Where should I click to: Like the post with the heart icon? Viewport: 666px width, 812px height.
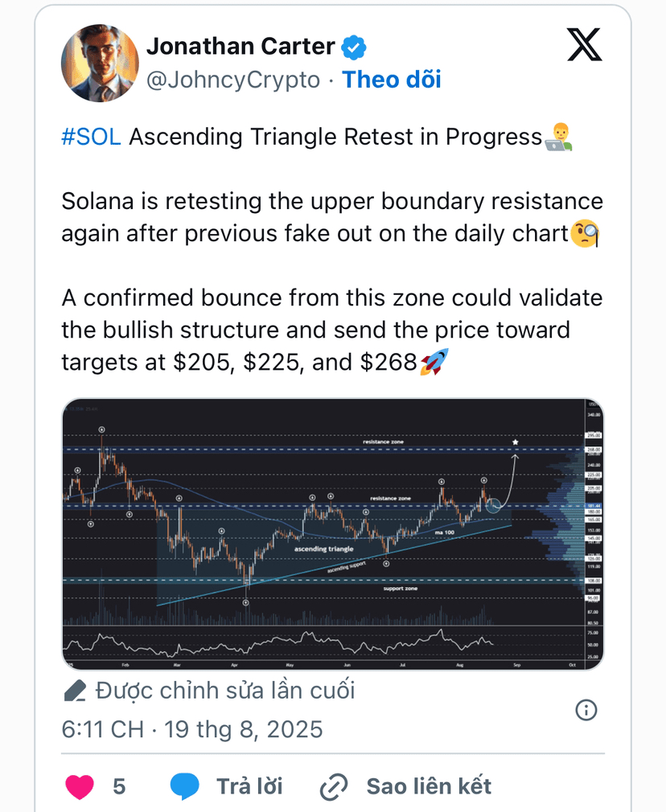pos(80,786)
